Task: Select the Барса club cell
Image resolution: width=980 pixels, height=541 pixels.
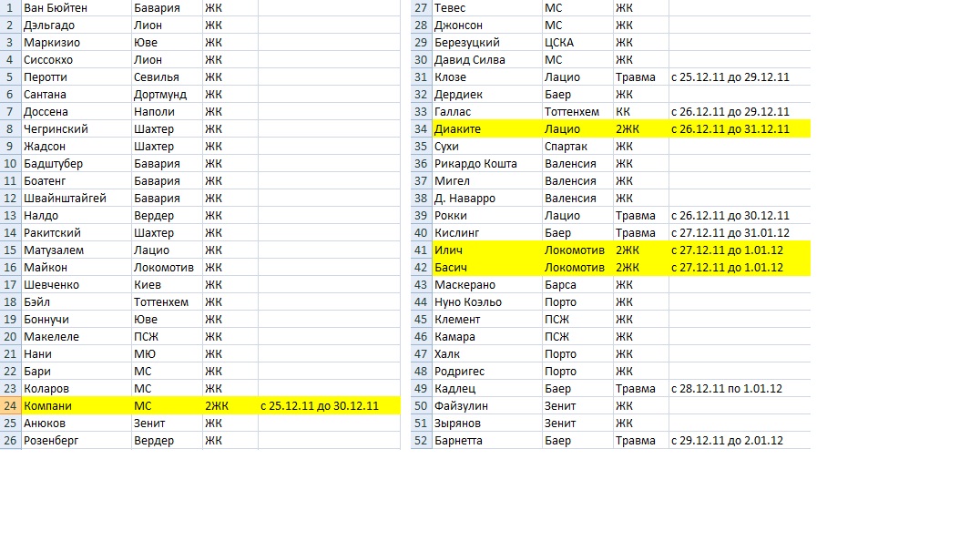Action: (x=577, y=284)
